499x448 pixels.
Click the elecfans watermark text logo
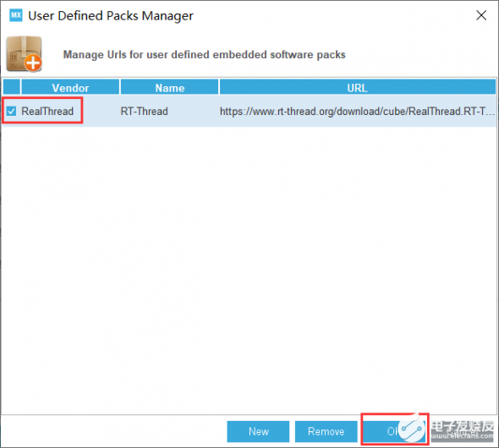[463, 430]
